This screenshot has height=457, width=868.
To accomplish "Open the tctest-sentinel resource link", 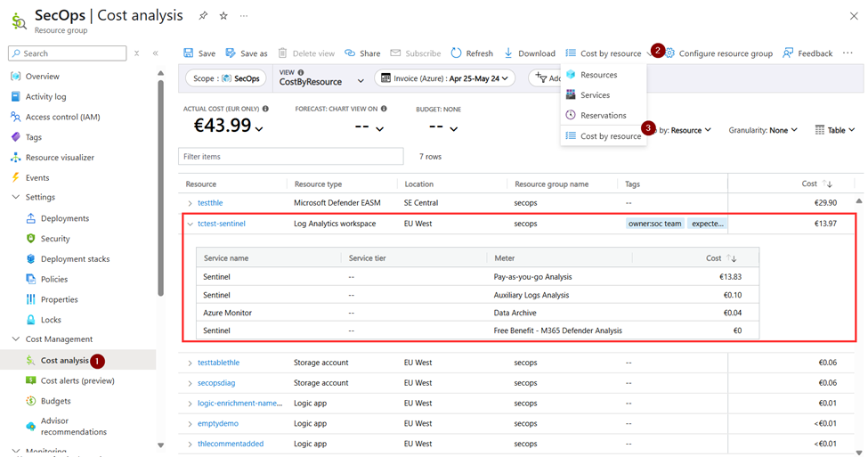I will point(222,224).
